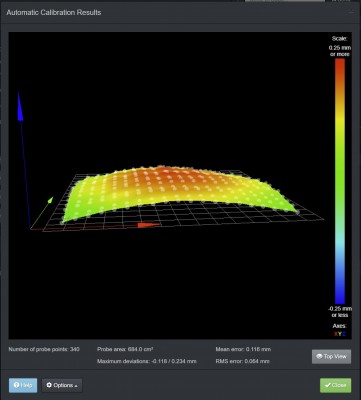Click the red top of color scale
The width and height of the screenshot is (361, 400).
340,64
